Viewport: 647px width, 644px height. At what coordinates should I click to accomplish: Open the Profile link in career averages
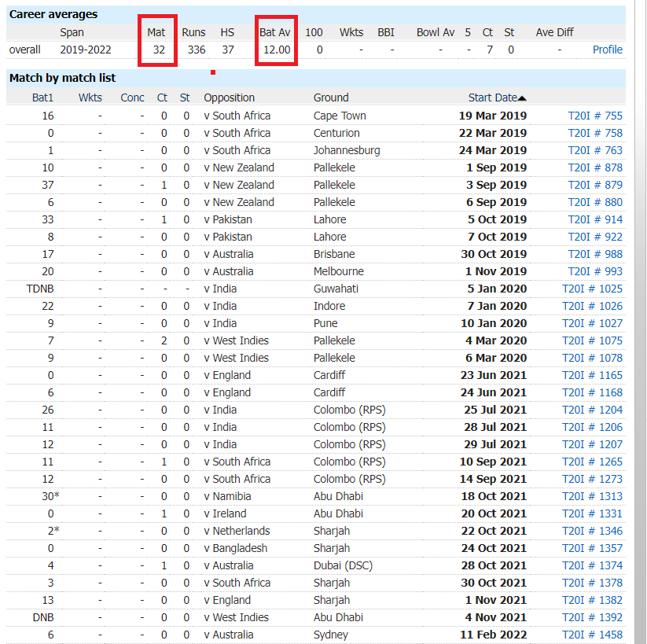click(608, 50)
